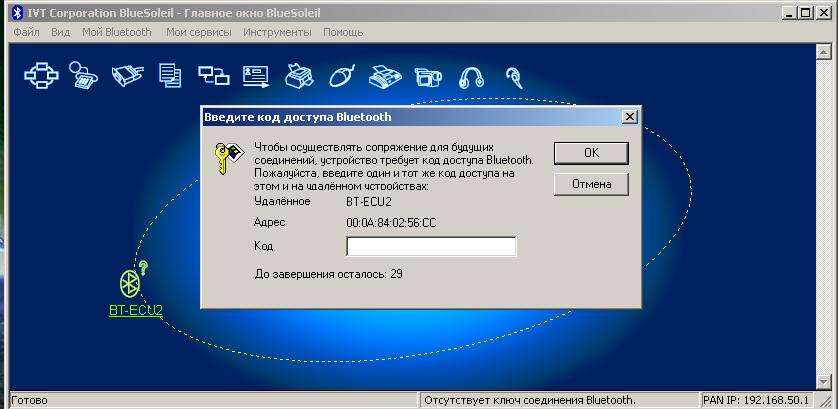This screenshot has width=838, height=409.
Task: Open the Мои сервисы menu
Action: click(199, 32)
